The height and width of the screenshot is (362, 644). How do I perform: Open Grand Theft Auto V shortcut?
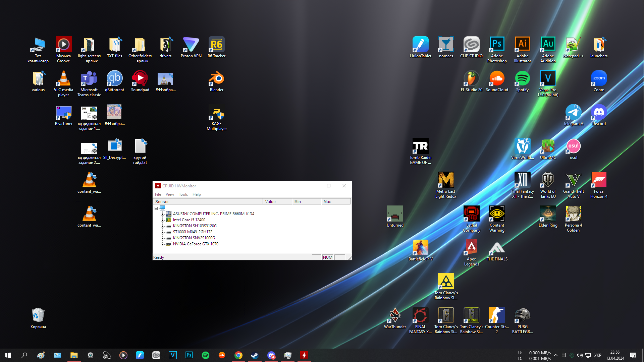(573, 185)
